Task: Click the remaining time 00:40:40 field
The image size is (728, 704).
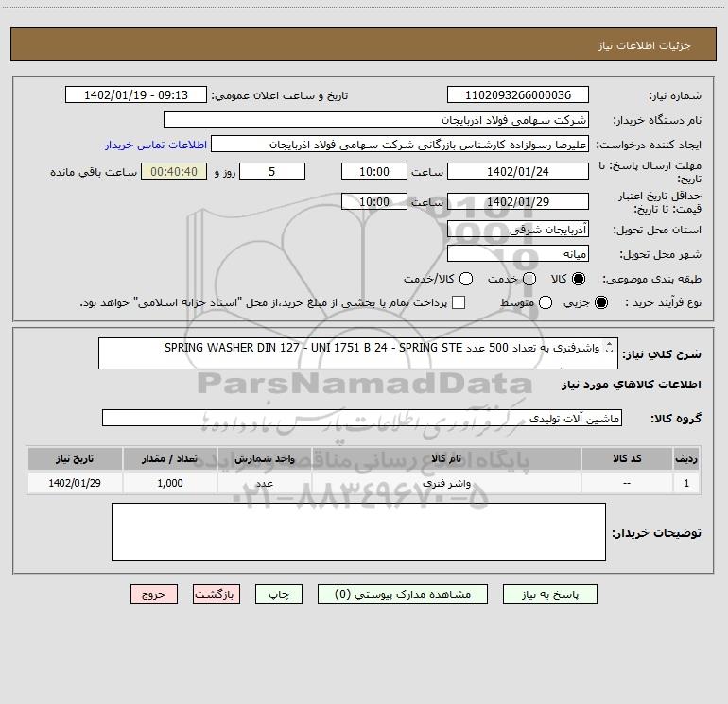Action: pyautogui.click(x=174, y=171)
